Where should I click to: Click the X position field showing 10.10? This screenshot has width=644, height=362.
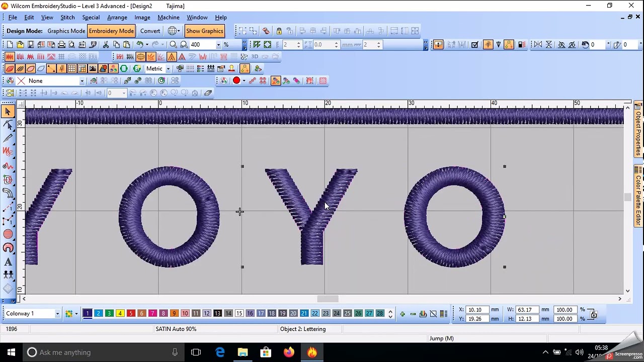coord(477,310)
